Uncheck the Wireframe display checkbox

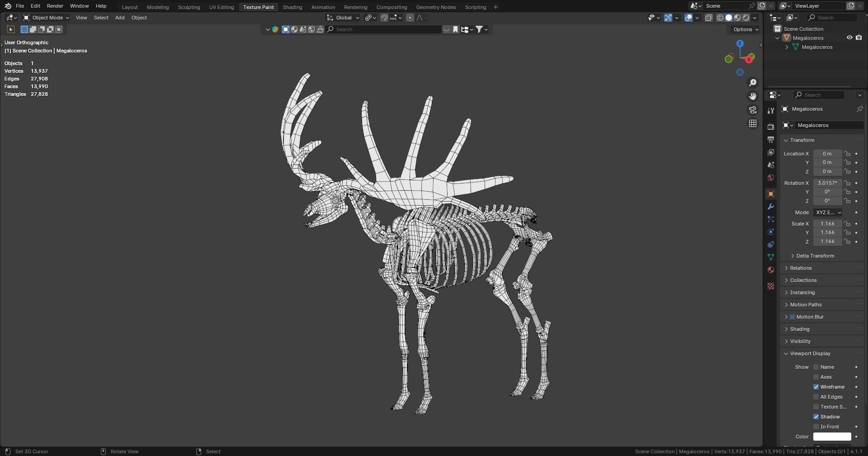tap(816, 387)
